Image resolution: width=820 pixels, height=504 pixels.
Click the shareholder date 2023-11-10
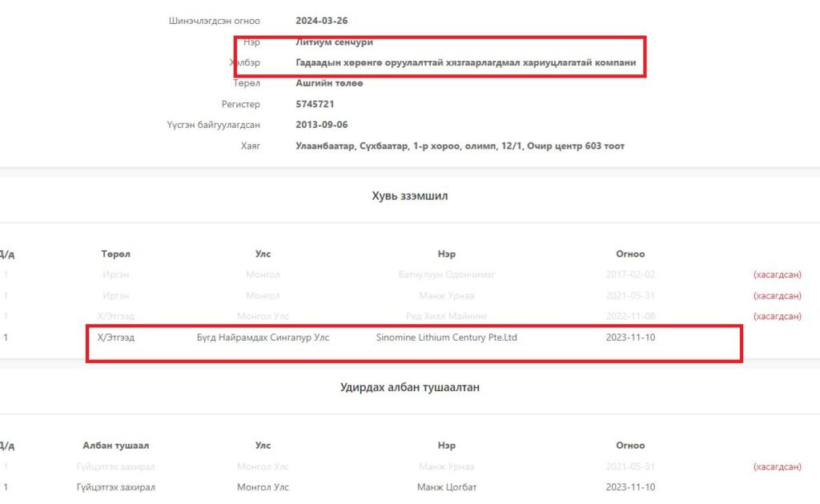[630, 338]
